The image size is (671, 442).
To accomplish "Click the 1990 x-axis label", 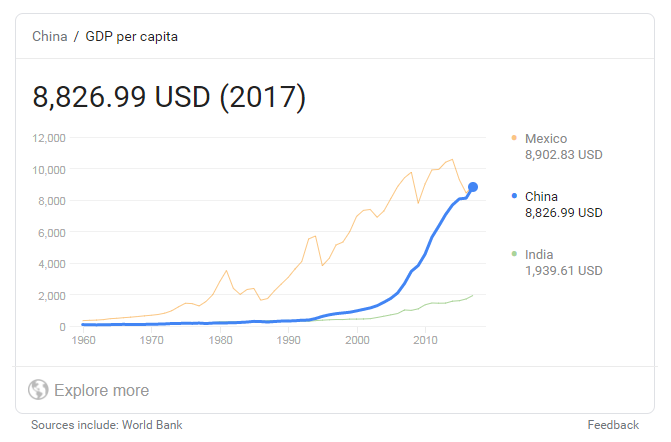I will (x=288, y=340).
